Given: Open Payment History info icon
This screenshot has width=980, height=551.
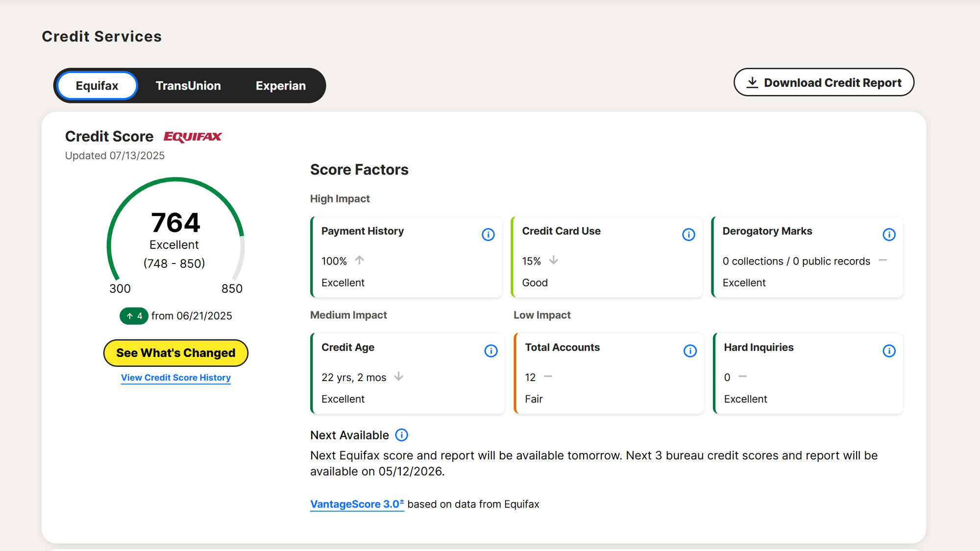Looking at the screenshot, I should coord(488,235).
